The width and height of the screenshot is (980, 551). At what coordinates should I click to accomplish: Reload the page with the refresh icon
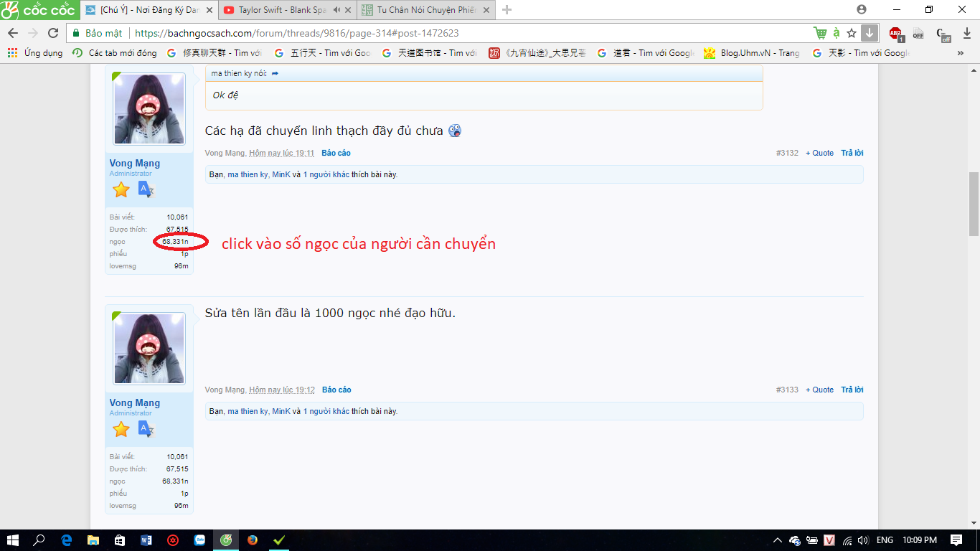(x=53, y=33)
